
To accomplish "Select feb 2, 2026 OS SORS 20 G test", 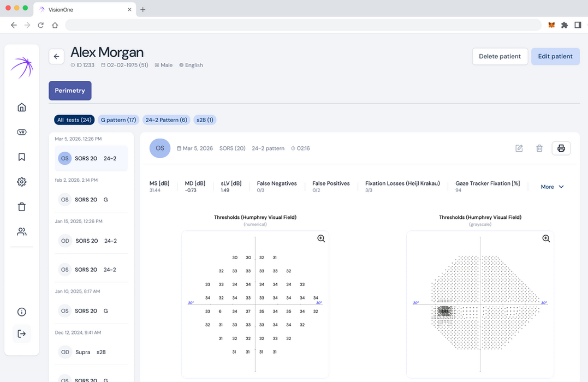I will click(x=91, y=200).
